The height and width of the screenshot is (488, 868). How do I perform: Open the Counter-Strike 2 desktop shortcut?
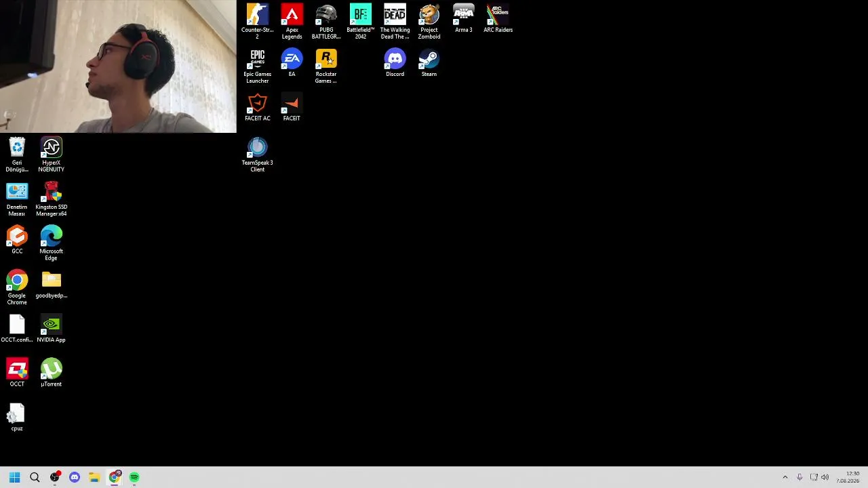(257, 21)
